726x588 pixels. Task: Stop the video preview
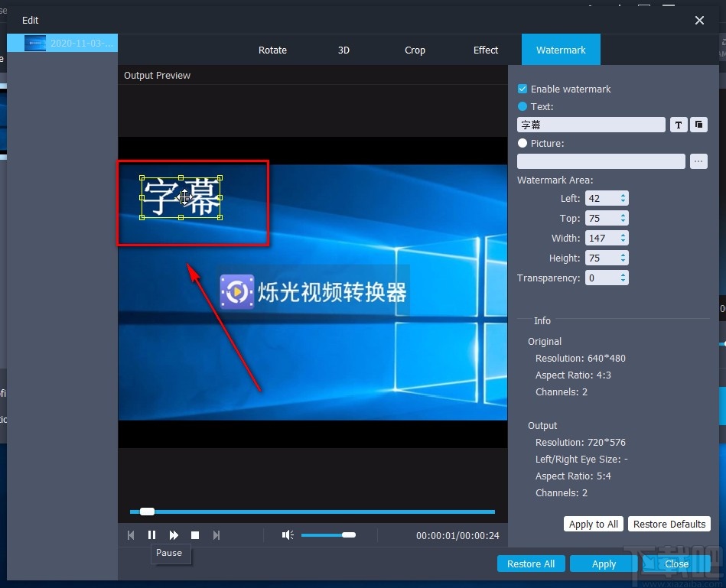tap(195, 535)
